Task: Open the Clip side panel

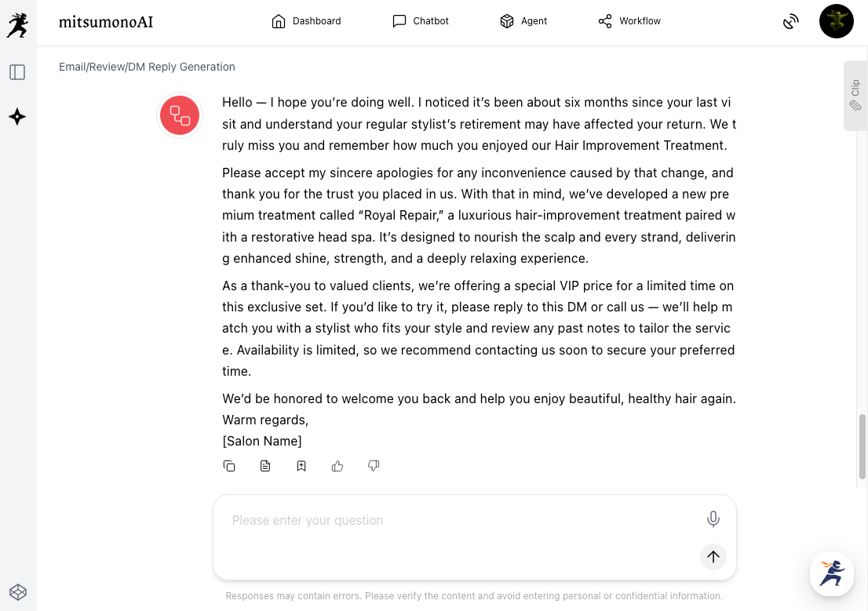Action: click(x=855, y=95)
